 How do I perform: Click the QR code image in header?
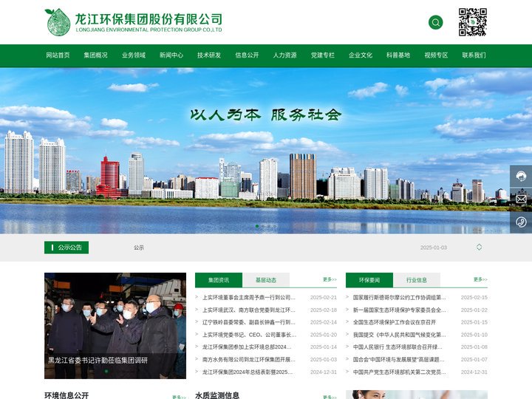473,22
